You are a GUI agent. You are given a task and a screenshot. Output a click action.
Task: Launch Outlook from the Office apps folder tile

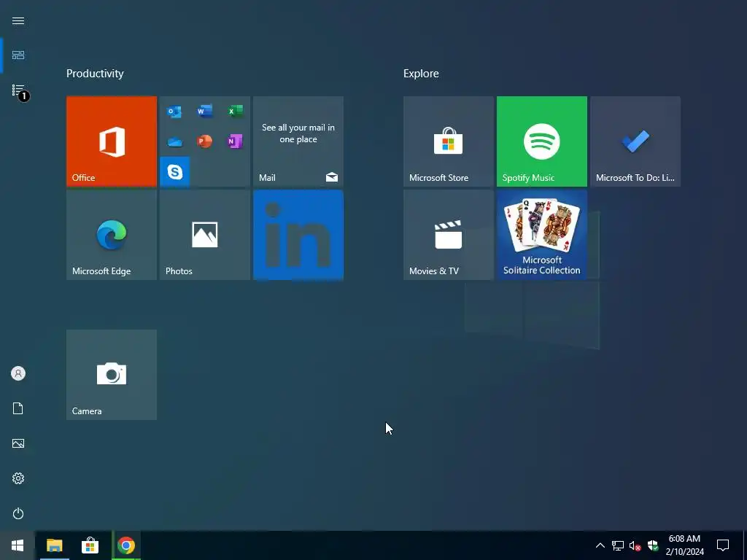(174, 112)
